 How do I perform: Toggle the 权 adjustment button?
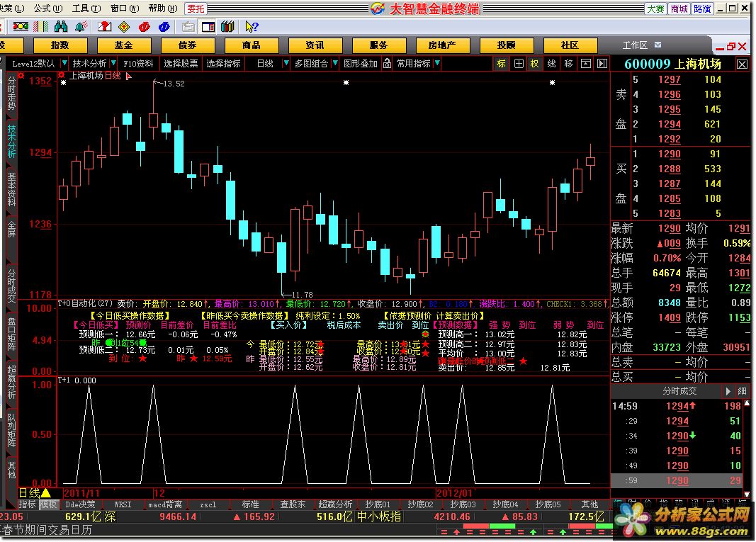click(535, 64)
